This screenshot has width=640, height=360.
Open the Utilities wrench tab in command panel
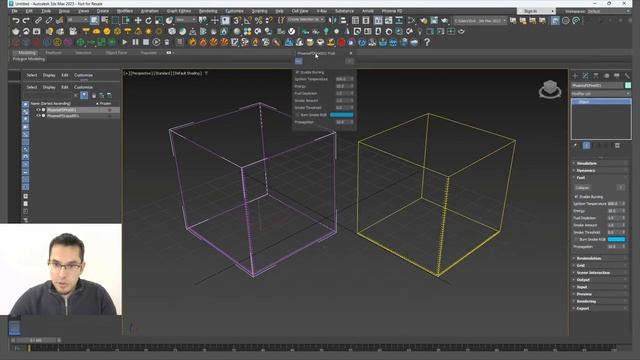point(627,76)
